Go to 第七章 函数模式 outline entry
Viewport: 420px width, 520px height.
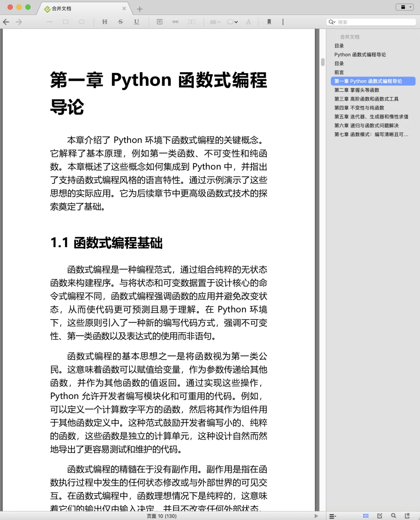371,134
